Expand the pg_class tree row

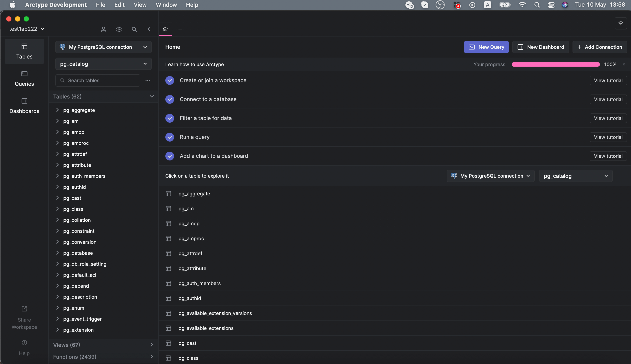tap(58, 209)
